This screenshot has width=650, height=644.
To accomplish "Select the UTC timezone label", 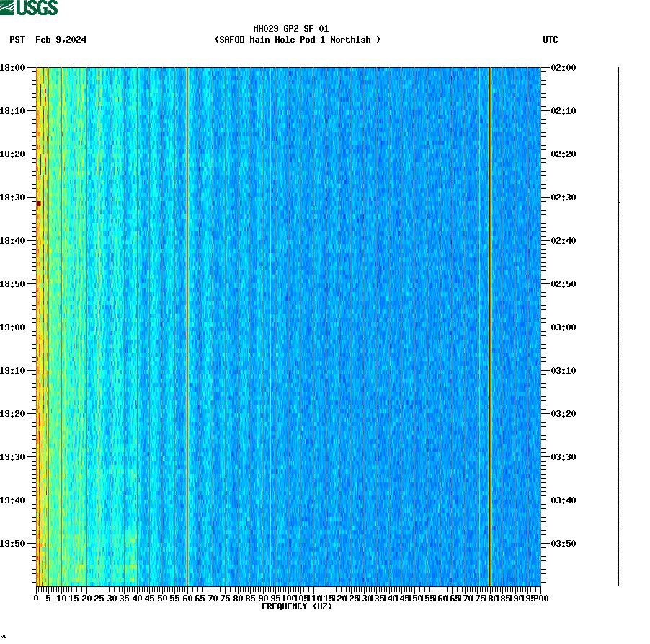I will [551, 40].
